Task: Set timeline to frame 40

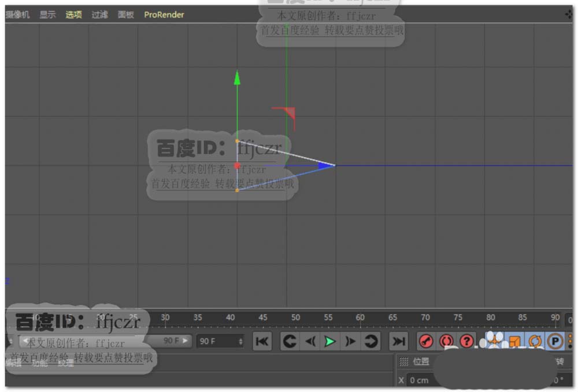Action: [x=231, y=318]
